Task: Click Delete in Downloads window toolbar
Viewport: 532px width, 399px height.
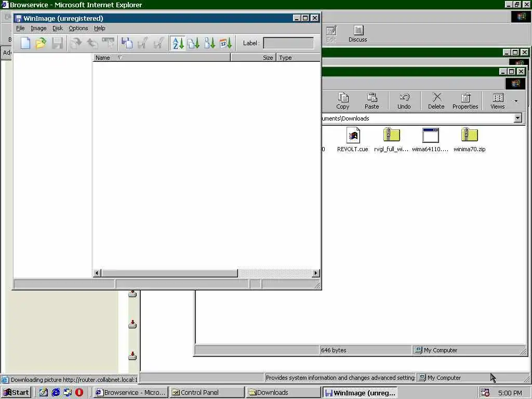Action: (436, 101)
